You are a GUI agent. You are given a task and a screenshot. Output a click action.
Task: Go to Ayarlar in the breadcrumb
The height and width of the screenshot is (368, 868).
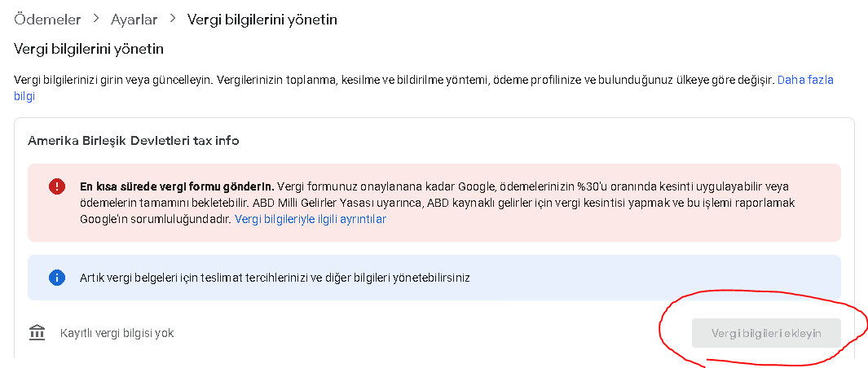point(134,20)
